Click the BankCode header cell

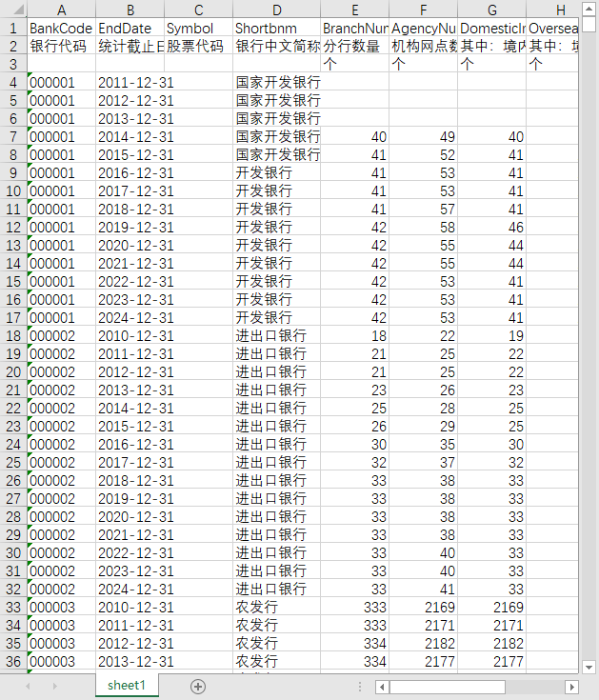pos(62,29)
